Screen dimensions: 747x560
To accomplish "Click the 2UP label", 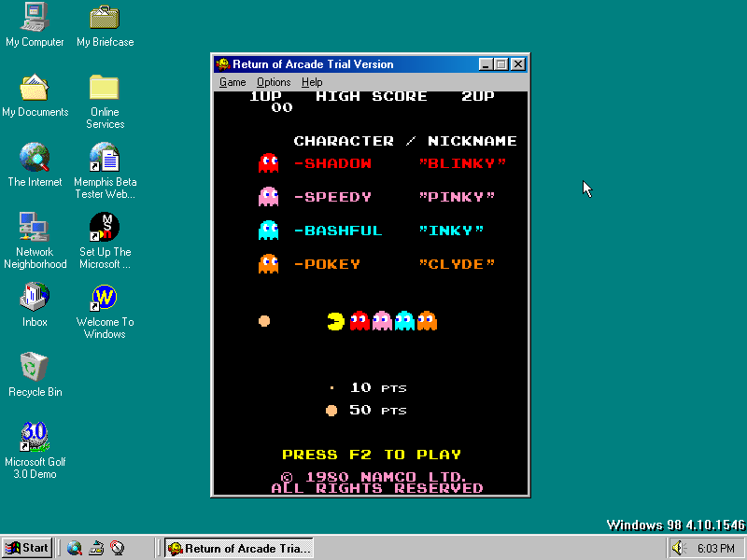I will pos(478,96).
